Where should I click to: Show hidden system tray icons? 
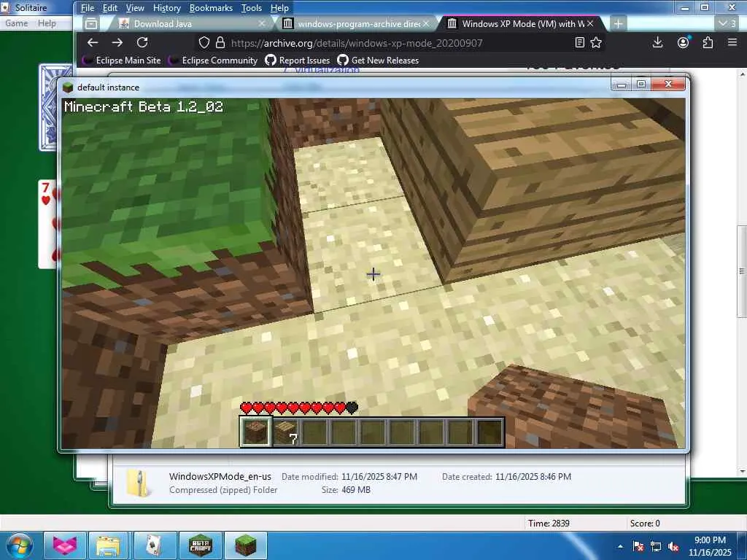point(620,547)
